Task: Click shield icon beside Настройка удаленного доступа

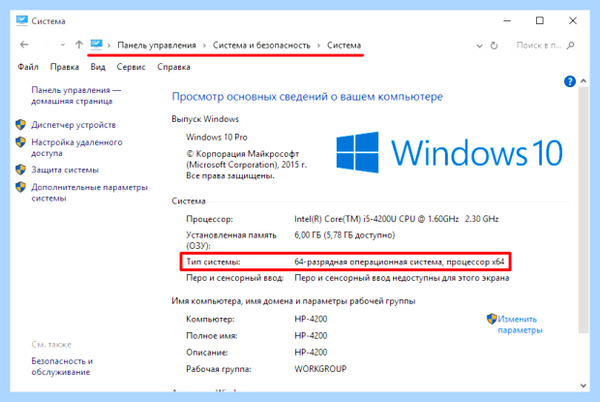Action: pyautogui.click(x=21, y=142)
